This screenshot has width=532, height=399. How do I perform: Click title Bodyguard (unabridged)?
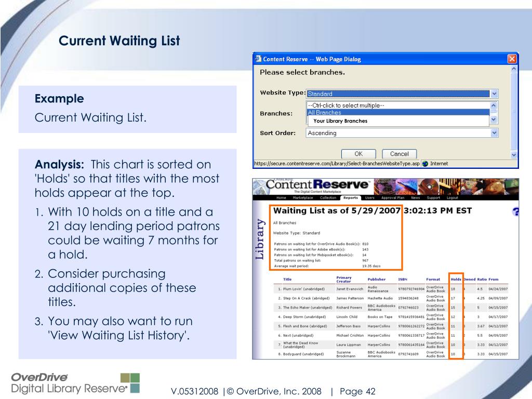coord(303,354)
